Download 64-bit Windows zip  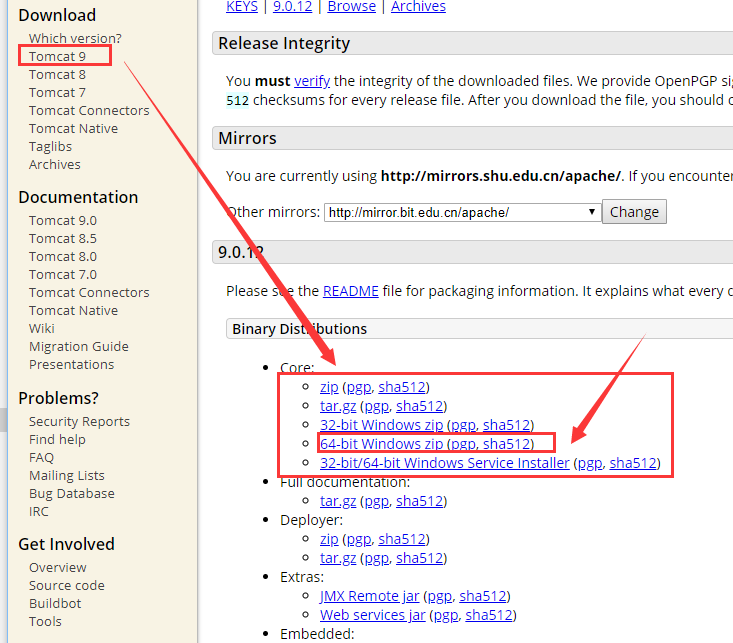[381, 444]
